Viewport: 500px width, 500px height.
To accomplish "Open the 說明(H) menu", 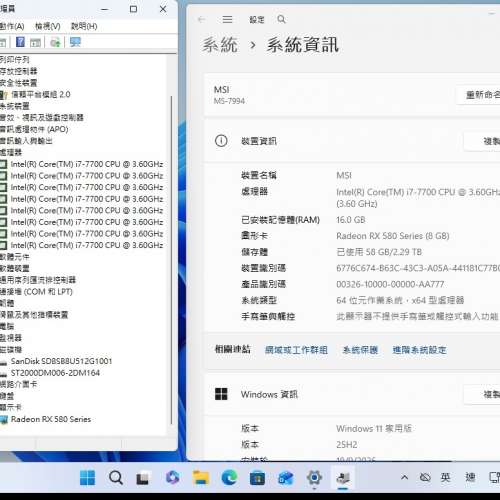I will [84, 26].
